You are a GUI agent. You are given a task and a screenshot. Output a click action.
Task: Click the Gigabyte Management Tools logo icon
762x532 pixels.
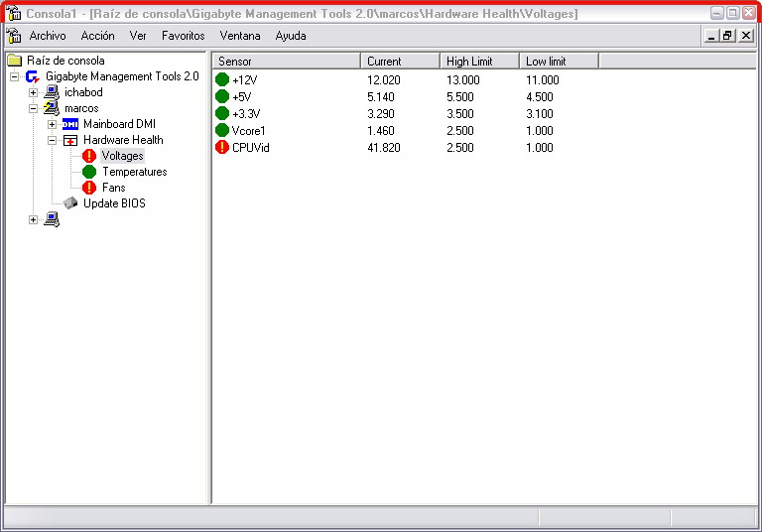33,76
